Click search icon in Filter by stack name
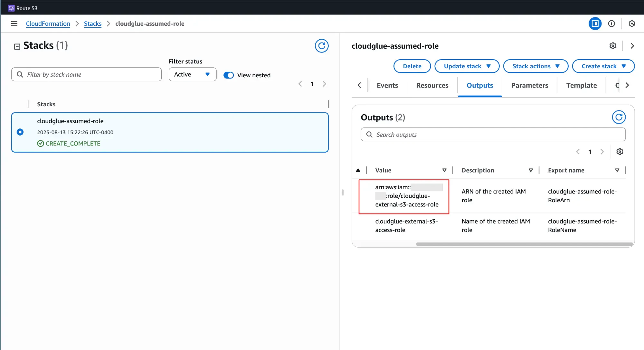The height and width of the screenshot is (350, 644). pos(20,74)
